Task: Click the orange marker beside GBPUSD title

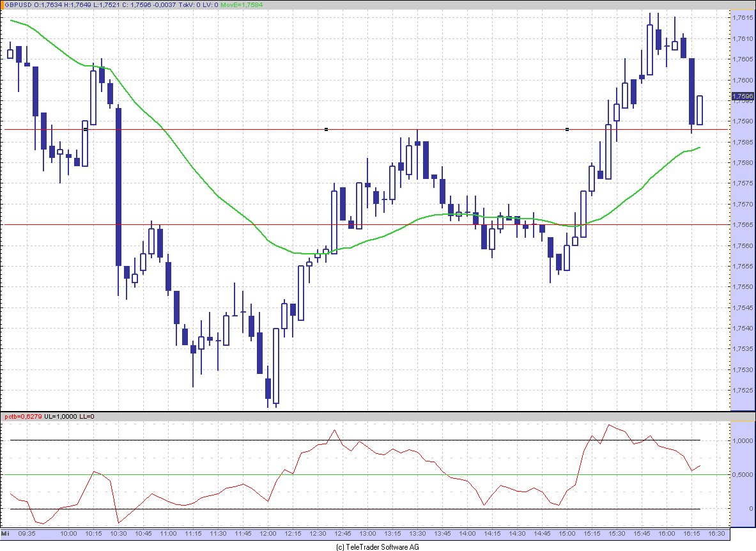Action: click(x=3, y=5)
